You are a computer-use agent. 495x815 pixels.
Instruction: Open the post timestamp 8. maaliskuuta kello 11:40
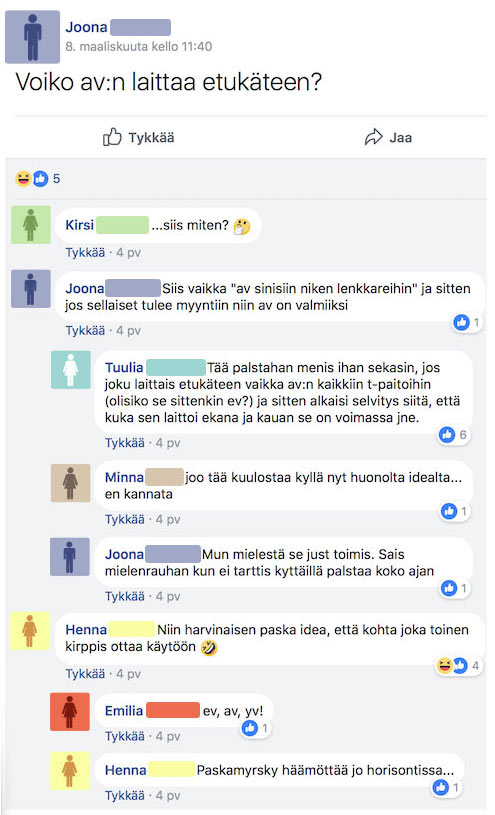click(x=139, y=47)
